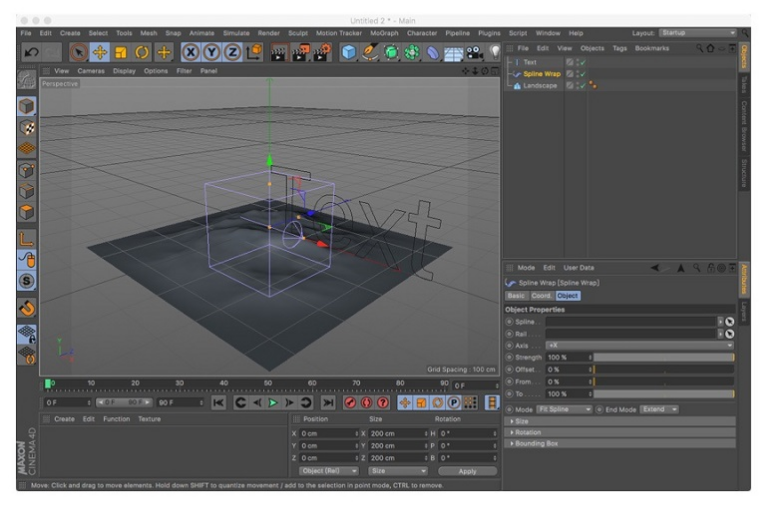Click the Light object icon
Screen dimensions: 762x509
click(493, 53)
